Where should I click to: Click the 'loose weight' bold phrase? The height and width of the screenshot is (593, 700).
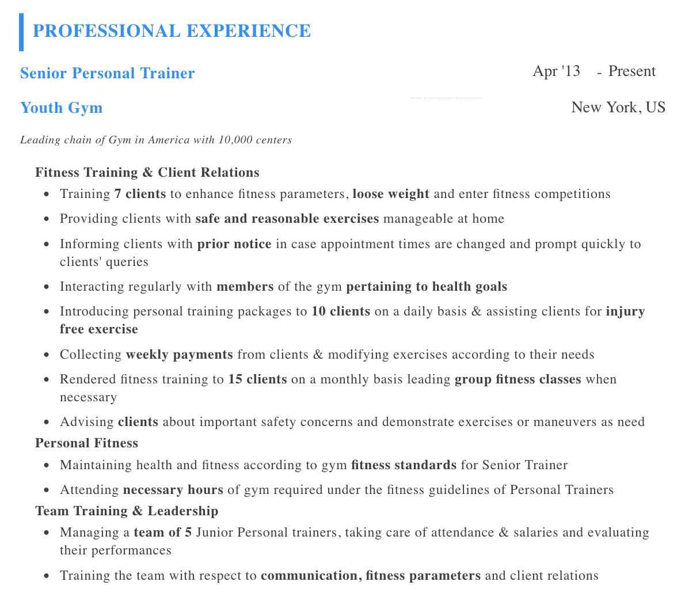[x=391, y=194]
